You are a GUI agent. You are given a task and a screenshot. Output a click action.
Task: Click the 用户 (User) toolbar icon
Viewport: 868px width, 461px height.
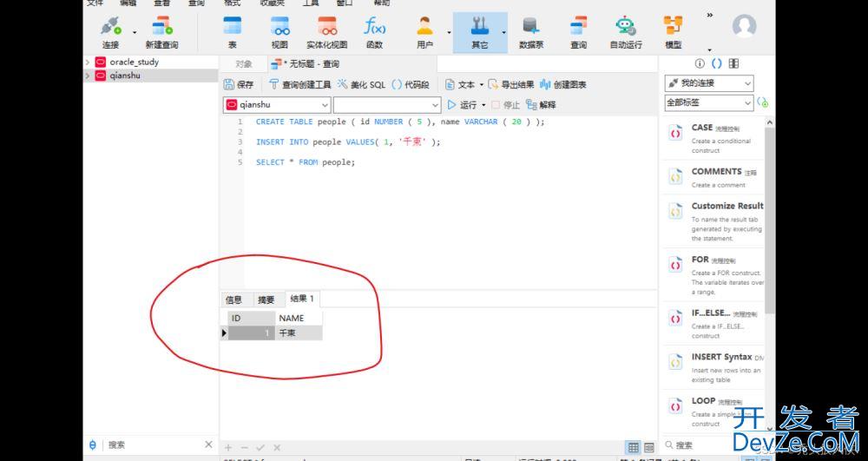424,33
